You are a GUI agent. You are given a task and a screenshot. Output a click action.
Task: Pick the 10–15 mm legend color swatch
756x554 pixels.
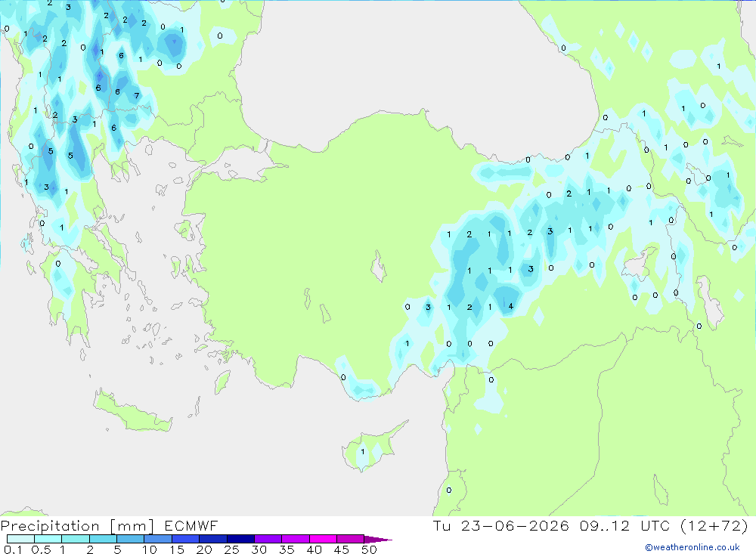158,539
